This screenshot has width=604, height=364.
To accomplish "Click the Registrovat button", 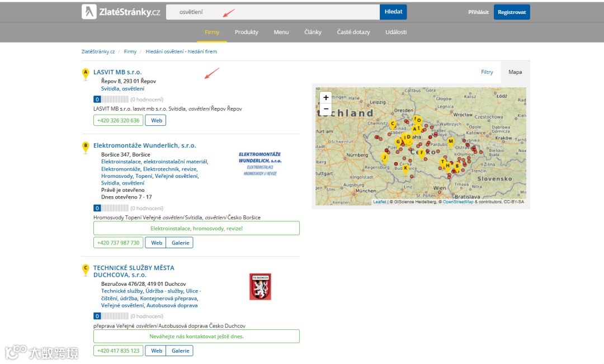I will pyautogui.click(x=512, y=12).
